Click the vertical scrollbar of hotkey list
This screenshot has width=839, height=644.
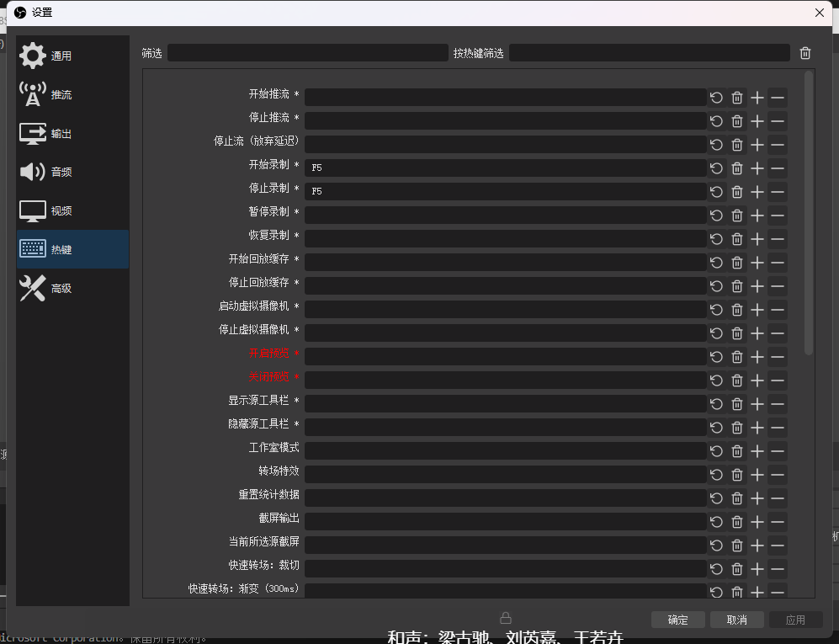809,210
